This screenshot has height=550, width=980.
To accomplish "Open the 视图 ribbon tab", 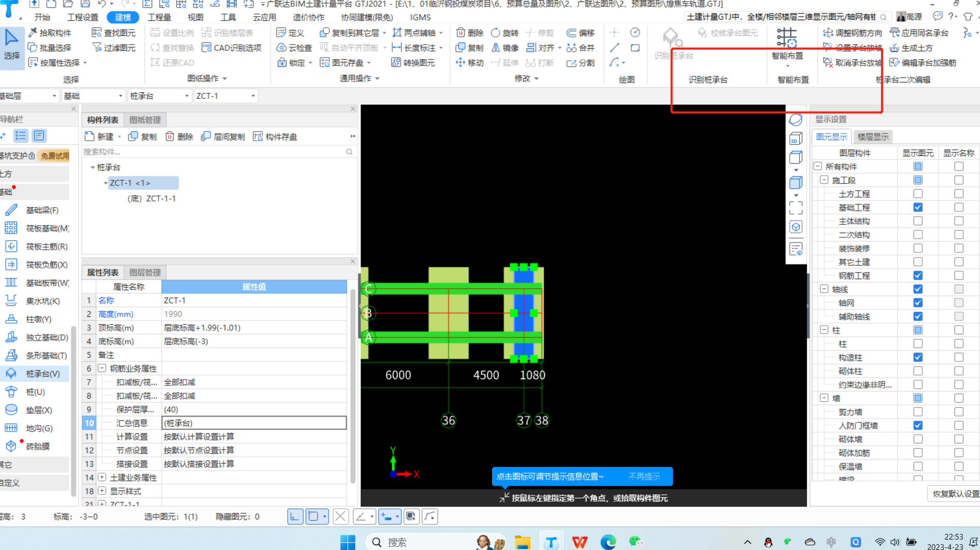I will (x=195, y=17).
